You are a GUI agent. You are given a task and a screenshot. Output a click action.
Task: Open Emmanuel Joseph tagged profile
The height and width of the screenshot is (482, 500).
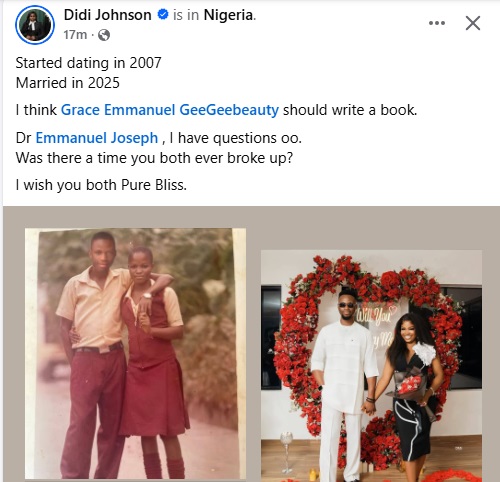point(97,138)
